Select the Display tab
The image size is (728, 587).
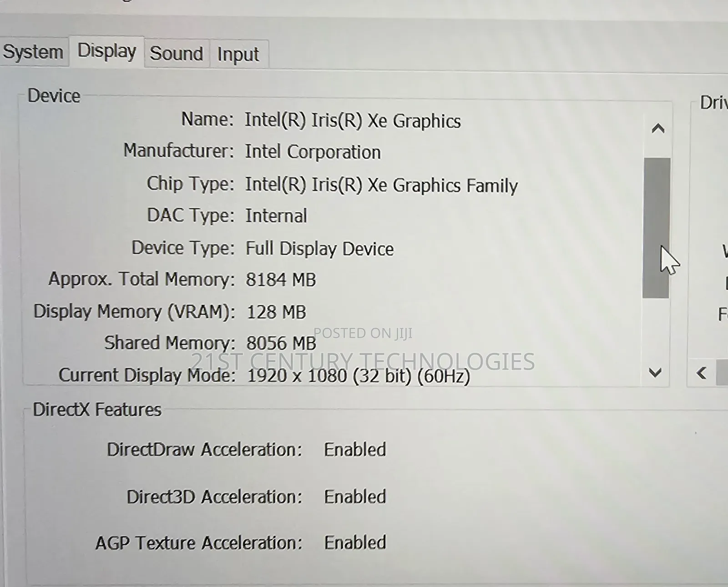(x=107, y=51)
